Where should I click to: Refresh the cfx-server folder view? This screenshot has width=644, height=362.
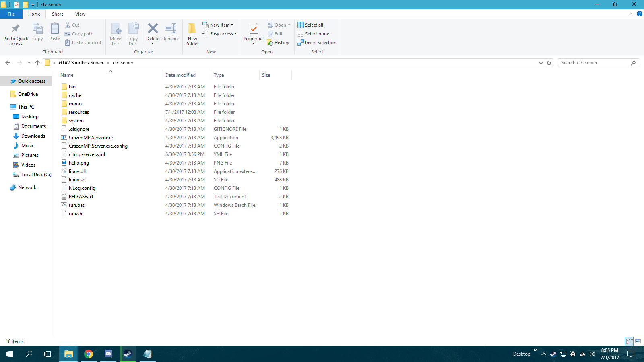click(549, 63)
